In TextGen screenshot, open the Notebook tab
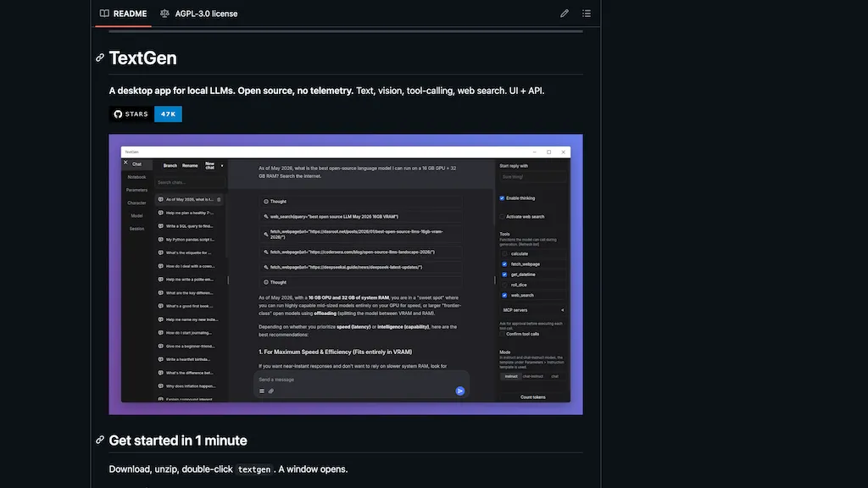Image resolution: width=868 pixels, height=488 pixels. coord(136,177)
